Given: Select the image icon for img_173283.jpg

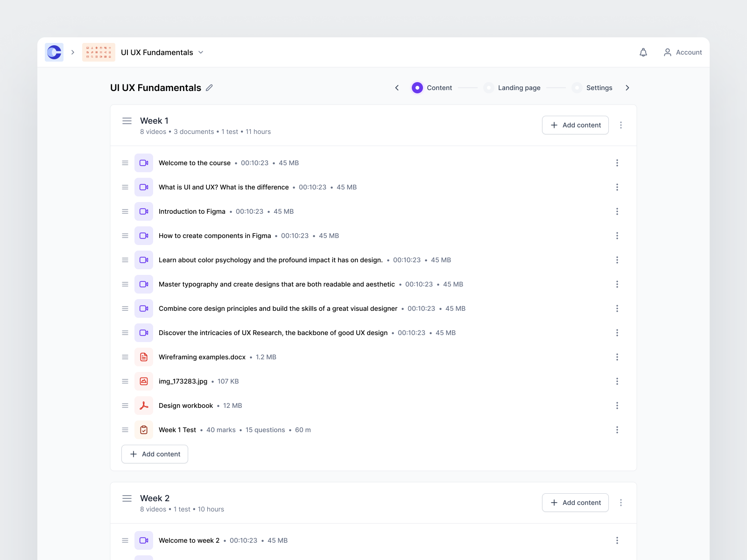Looking at the screenshot, I should (x=144, y=381).
